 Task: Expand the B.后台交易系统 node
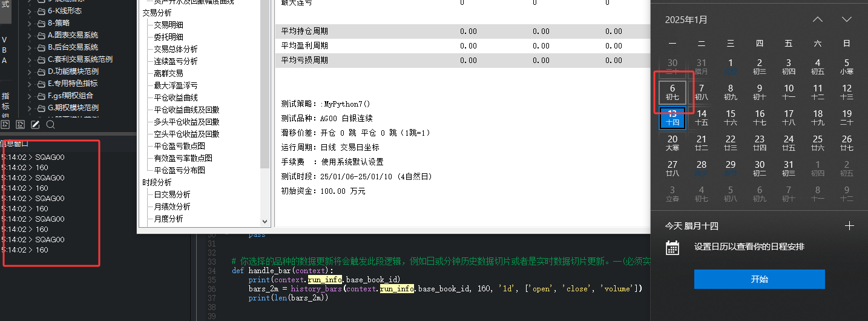pos(30,47)
